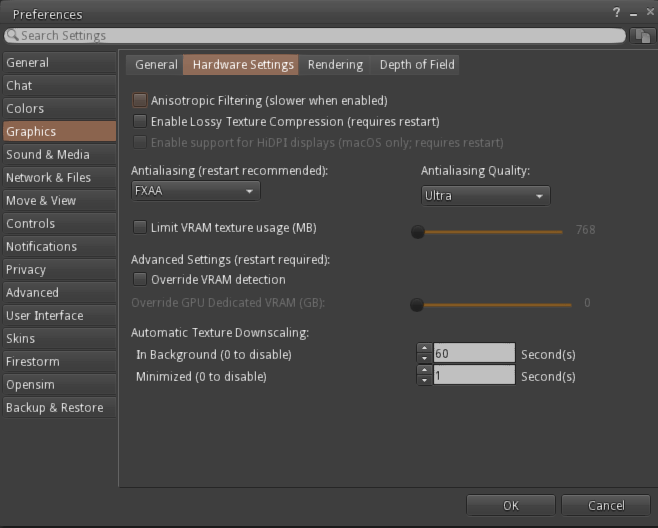The width and height of the screenshot is (658, 528).
Task: Check Limit VRAM texture usage
Action: click(140, 227)
